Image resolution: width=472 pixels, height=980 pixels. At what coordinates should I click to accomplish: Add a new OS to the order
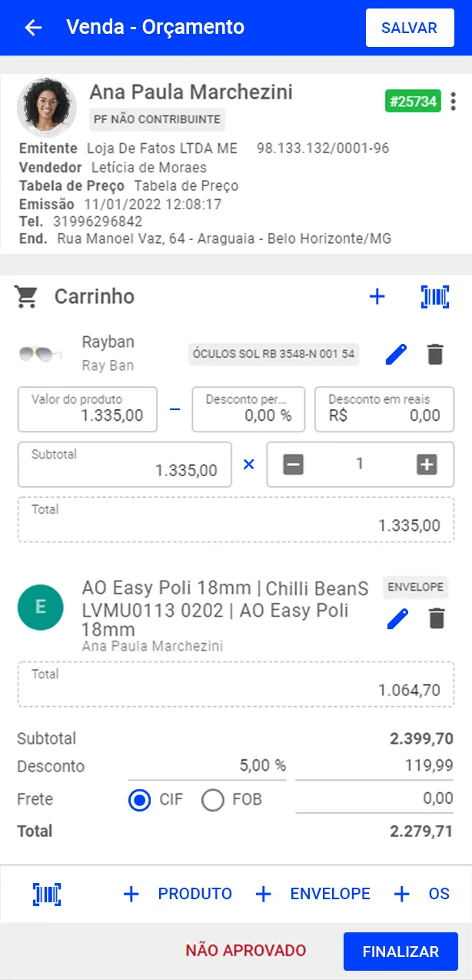422,894
